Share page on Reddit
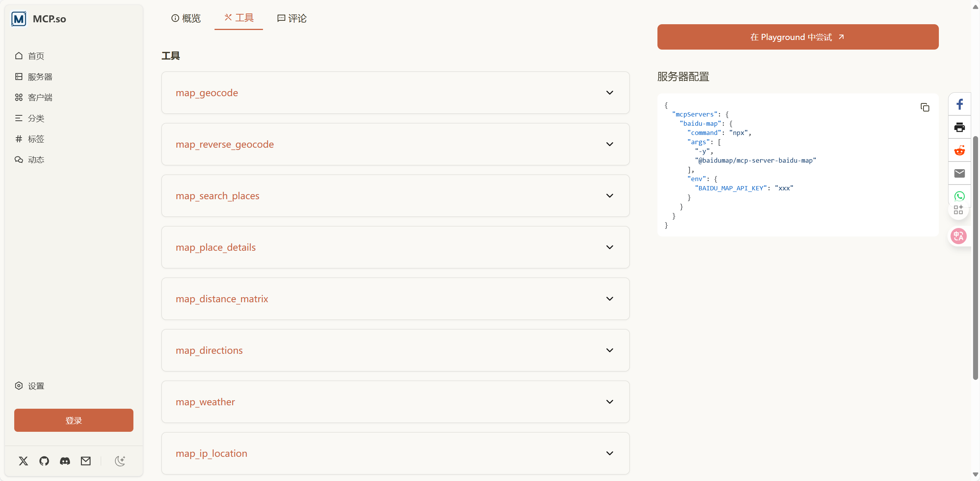Image resolution: width=980 pixels, height=481 pixels. click(x=959, y=150)
